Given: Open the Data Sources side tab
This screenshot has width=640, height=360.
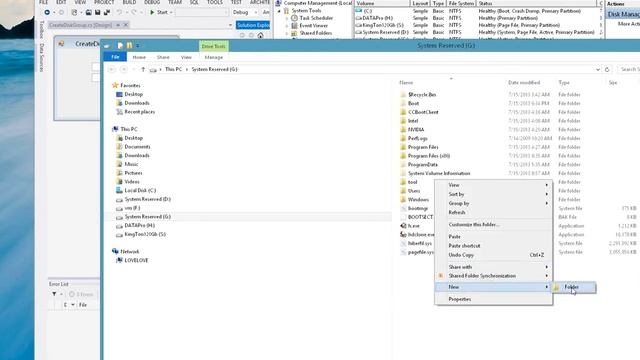Looking at the screenshot, I should click(42, 58).
